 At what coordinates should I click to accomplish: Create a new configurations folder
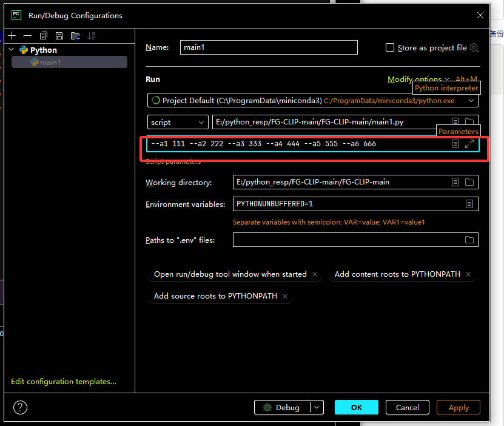pyautogui.click(x=75, y=36)
